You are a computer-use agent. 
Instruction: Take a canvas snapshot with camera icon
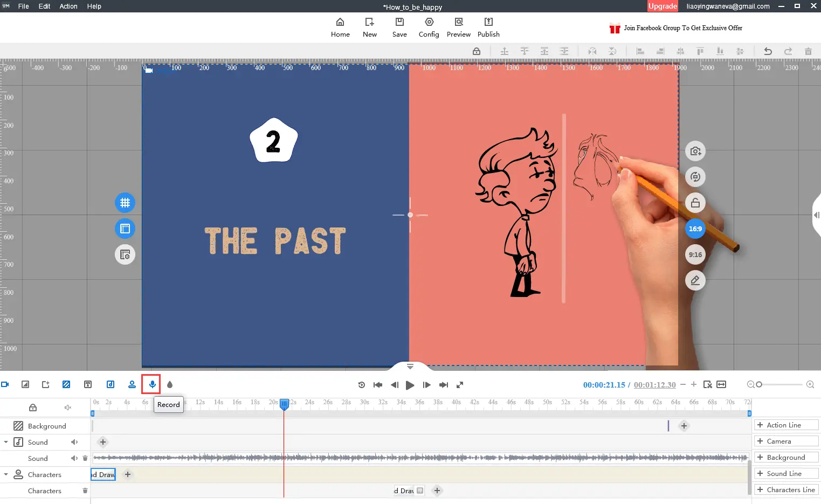click(695, 151)
